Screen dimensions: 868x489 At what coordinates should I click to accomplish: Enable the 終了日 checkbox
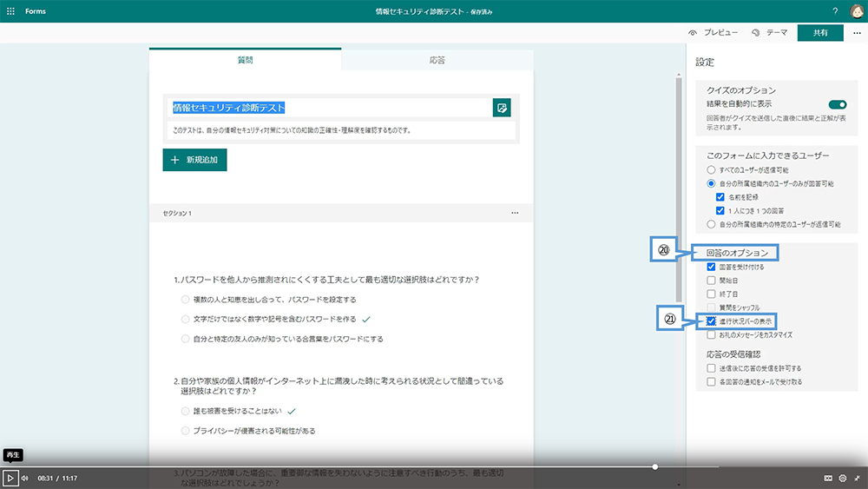point(711,294)
